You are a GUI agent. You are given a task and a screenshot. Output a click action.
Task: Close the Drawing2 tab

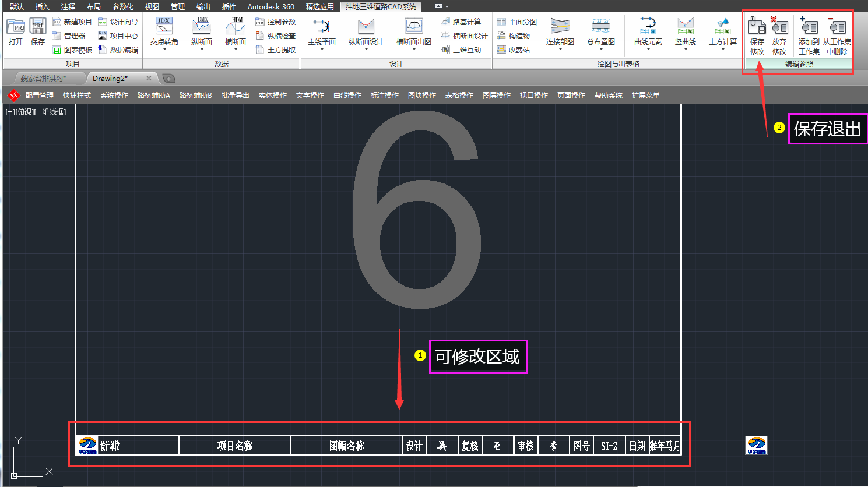(149, 78)
